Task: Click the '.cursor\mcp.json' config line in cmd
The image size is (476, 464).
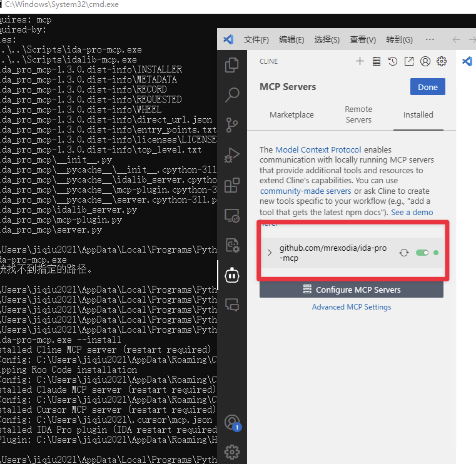Action: 106,420
